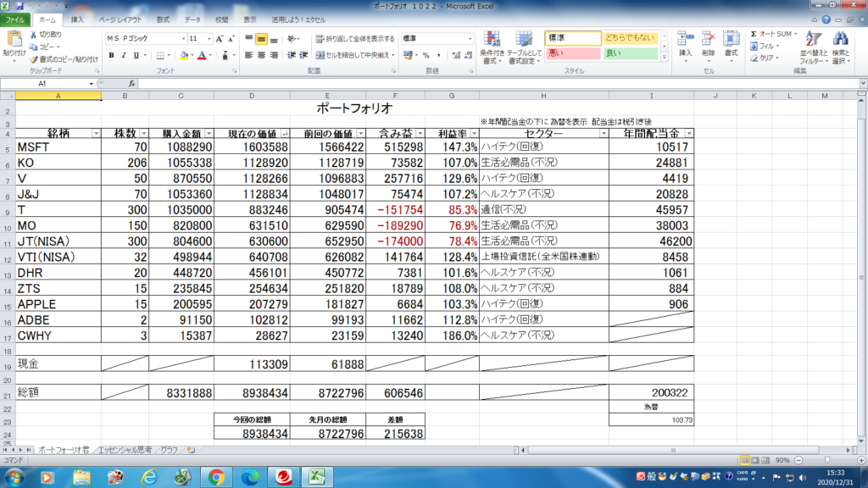Click the Format cells (書式) icon
The height and width of the screenshot is (488, 868).
click(x=732, y=39)
